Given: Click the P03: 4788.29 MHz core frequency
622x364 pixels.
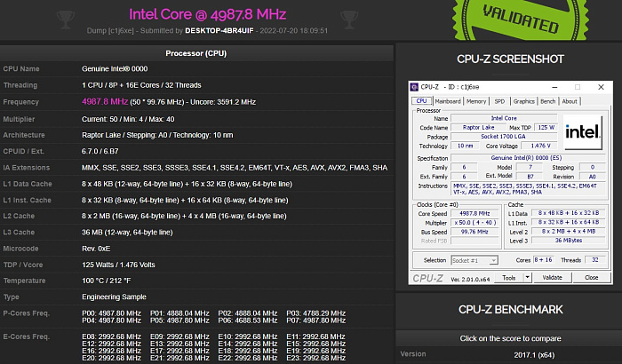Looking at the screenshot, I should pos(315,313).
